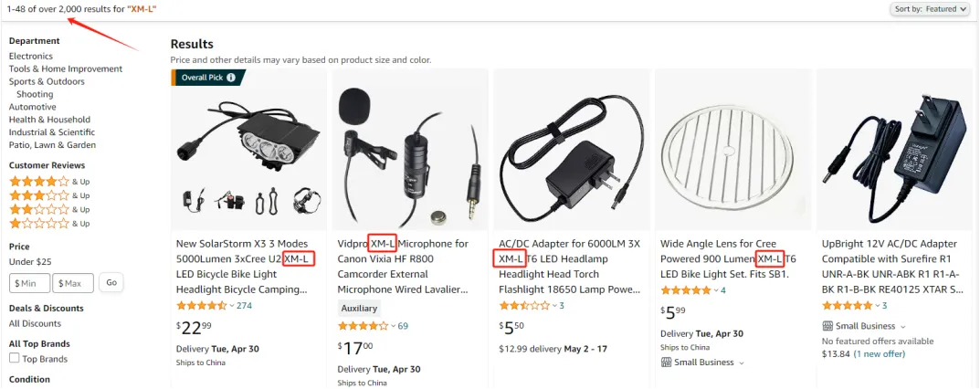Open the Sort by Featured dropdown
The width and height of the screenshot is (980, 389).
[929, 9]
